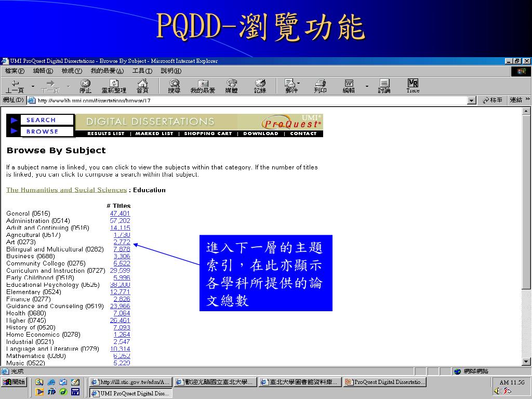Click the UMI ProQuest Digital Diss taskbar button
Screen dimensions: 532x399
(x=131, y=393)
